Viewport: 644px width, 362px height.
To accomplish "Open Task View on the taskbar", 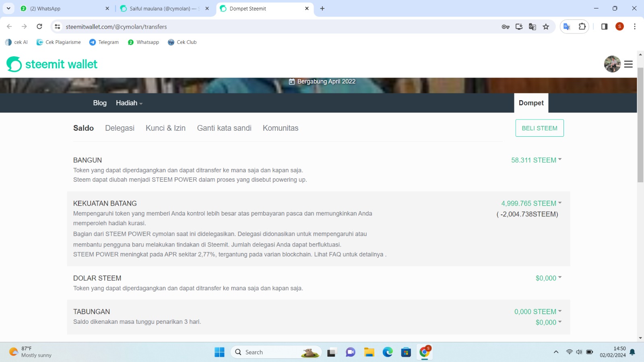I will (x=331, y=352).
